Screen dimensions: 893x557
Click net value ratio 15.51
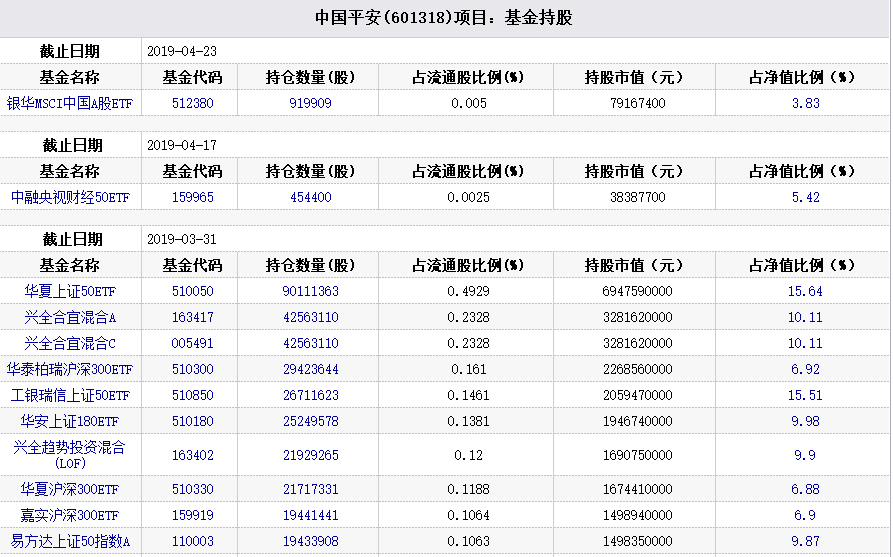[805, 396]
